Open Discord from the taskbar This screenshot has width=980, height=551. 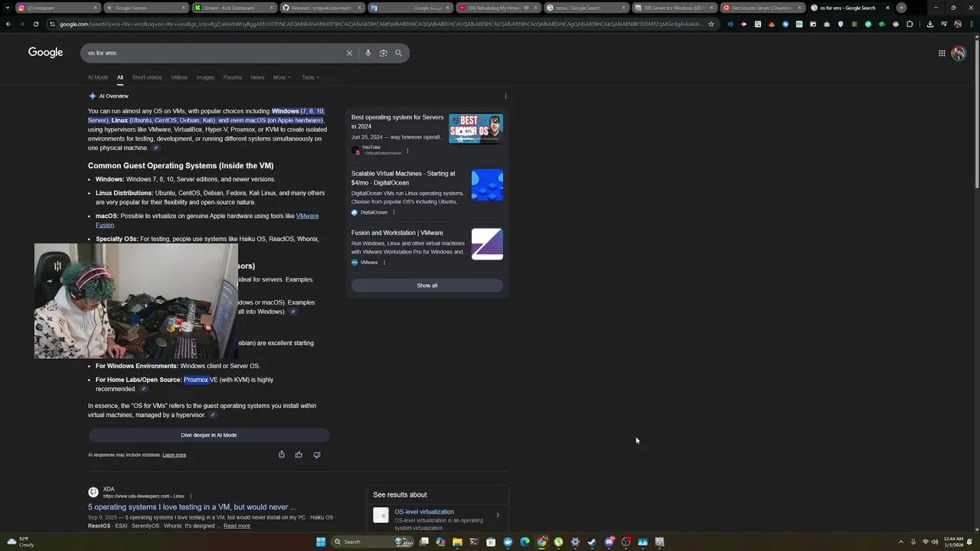(609, 542)
